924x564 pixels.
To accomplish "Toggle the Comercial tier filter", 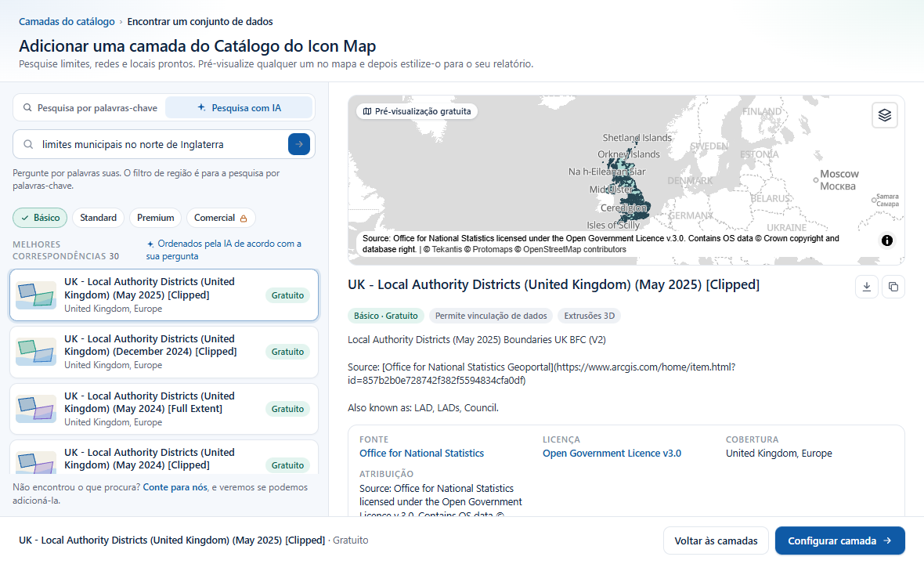I will [x=221, y=218].
